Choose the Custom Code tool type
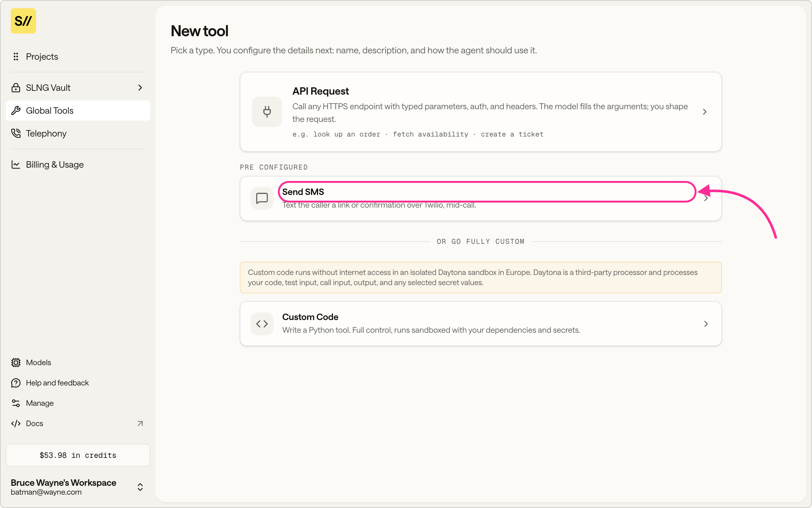 tap(481, 324)
